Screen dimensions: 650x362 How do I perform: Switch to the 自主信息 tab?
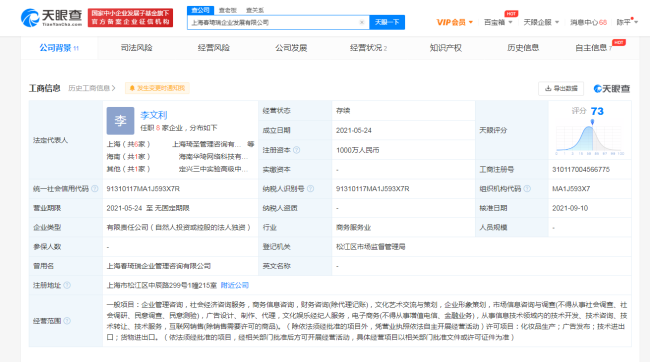[593, 48]
